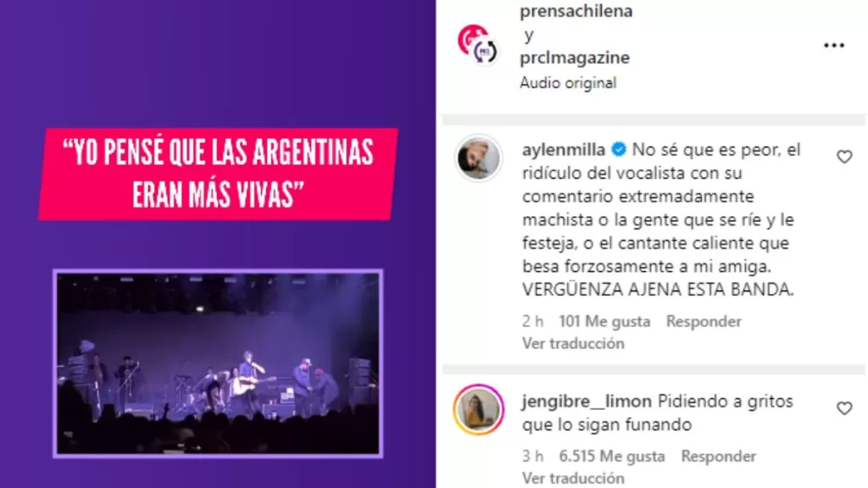The height and width of the screenshot is (488, 868).
Task: Open the aylenmilla username link
Action: pyautogui.click(x=564, y=150)
